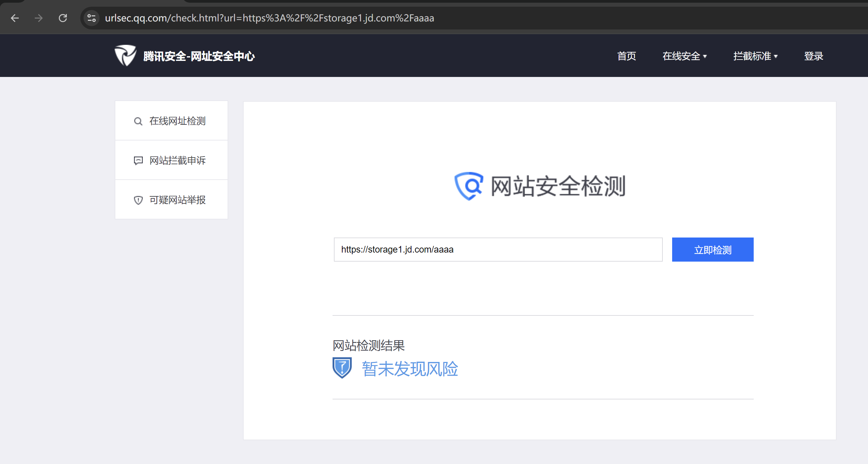This screenshot has width=868, height=464.
Task: Go to 首页 in the navigation
Action: (x=626, y=56)
